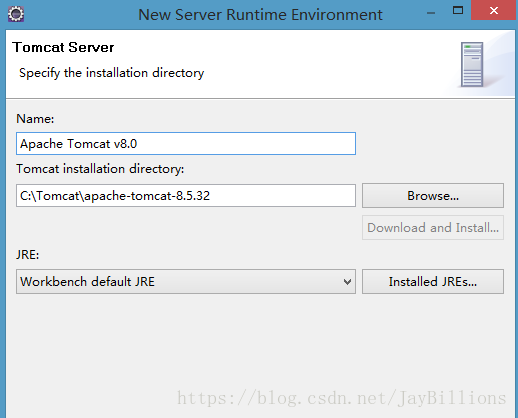Click the 'JRE:' label
Screen dimensions: 518x418
[28, 255]
